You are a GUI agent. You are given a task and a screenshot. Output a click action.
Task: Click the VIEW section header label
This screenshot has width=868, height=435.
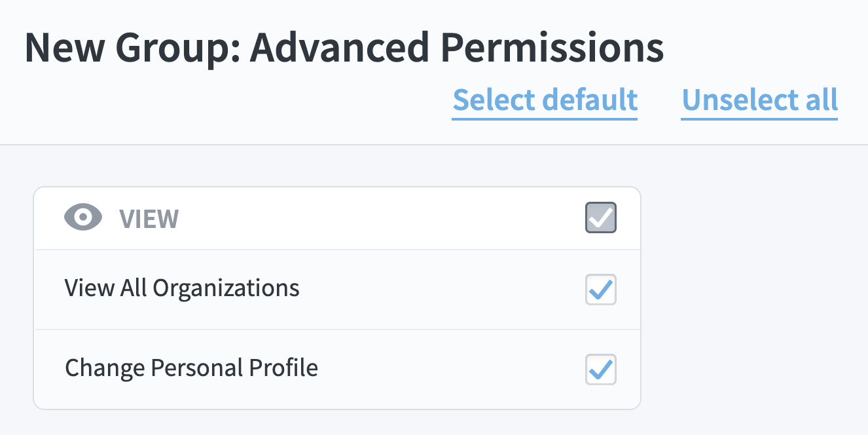click(x=149, y=219)
